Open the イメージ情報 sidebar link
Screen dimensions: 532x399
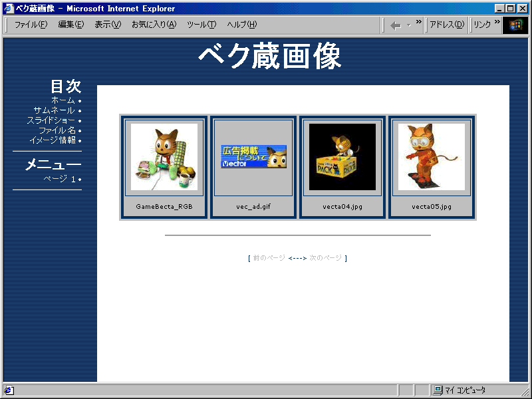pos(53,140)
